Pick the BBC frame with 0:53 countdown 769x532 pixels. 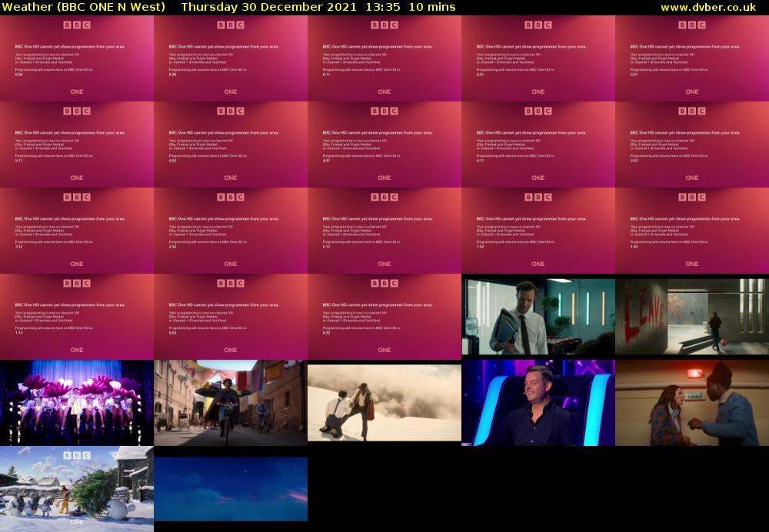231,317
